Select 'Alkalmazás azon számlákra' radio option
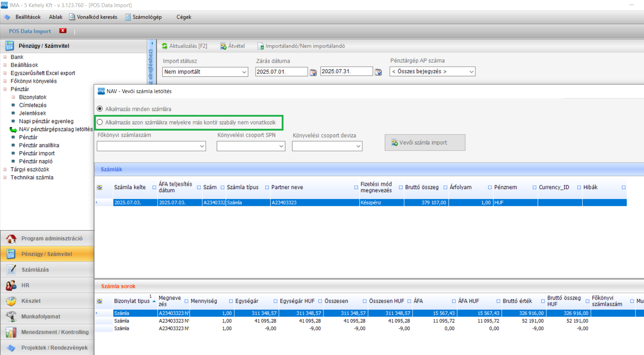Image resolution: width=644 pixels, height=355 pixels. [x=100, y=122]
